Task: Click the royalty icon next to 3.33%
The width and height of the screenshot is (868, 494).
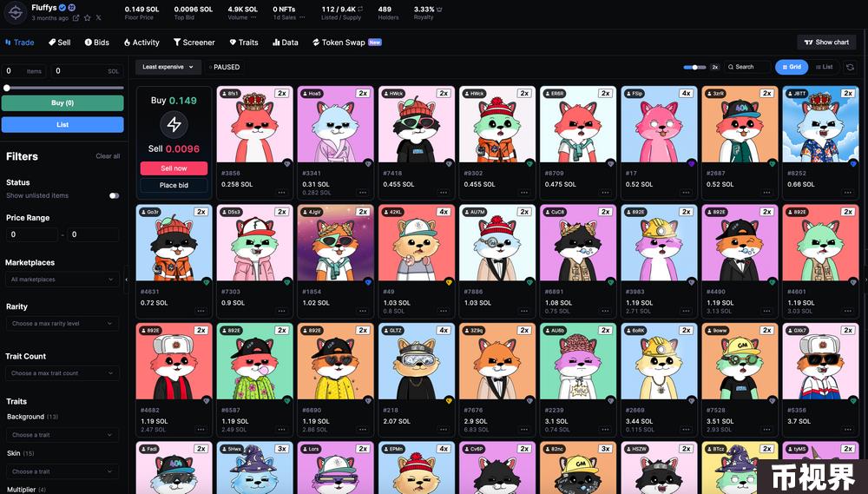Action: [439, 9]
